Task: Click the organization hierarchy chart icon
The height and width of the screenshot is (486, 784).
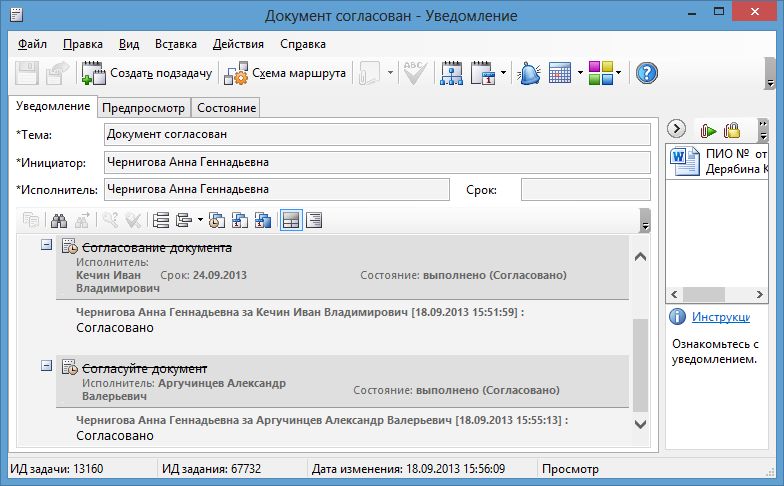Action: pyautogui.click(x=450, y=73)
